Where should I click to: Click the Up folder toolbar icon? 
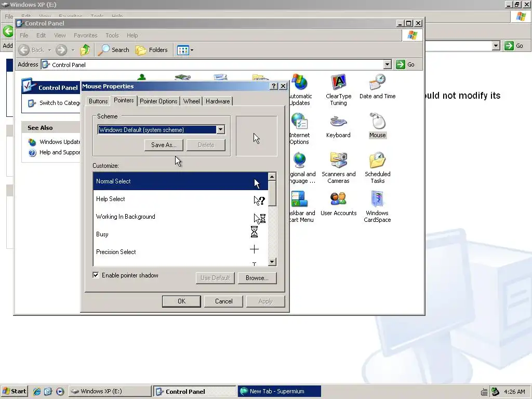pyautogui.click(x=85, y=50)
